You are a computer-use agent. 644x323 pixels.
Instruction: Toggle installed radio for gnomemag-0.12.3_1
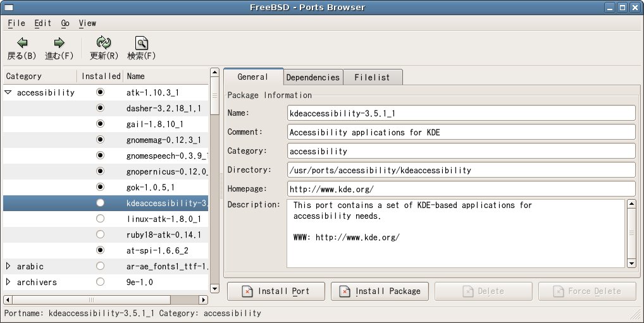(x=100, y=140)
